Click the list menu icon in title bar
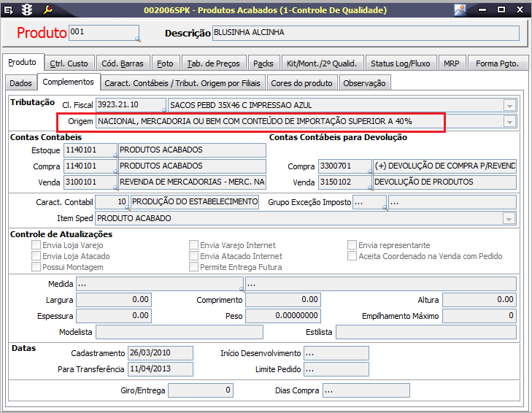The image size is (532, 413). pyautogui.click(x=9, y=10)
